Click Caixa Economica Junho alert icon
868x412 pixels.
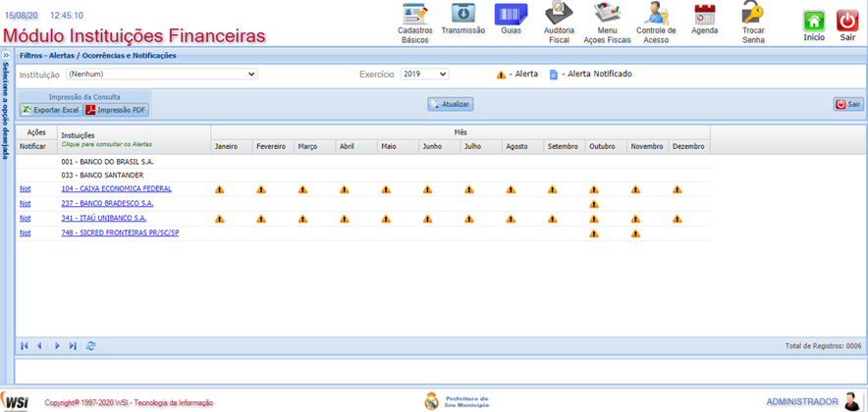(427, 189)
